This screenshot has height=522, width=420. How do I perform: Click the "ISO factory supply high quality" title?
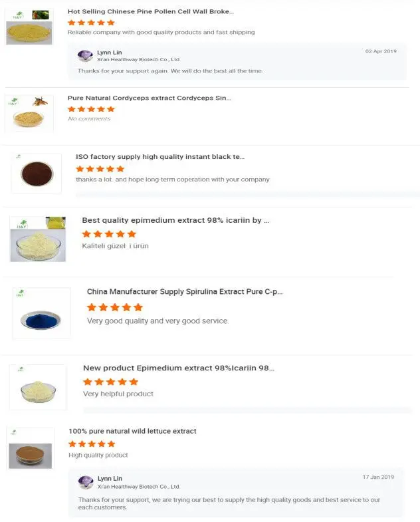coord(160,157)
